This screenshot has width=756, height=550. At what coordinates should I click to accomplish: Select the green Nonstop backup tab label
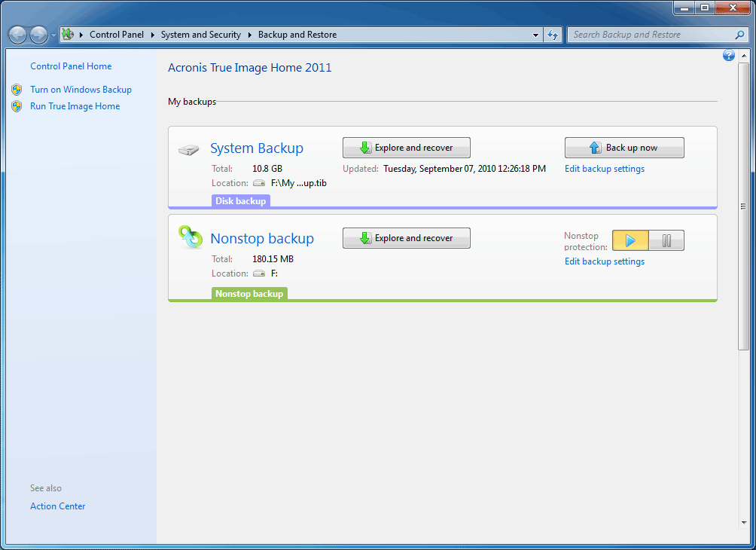tap(249, 294)
